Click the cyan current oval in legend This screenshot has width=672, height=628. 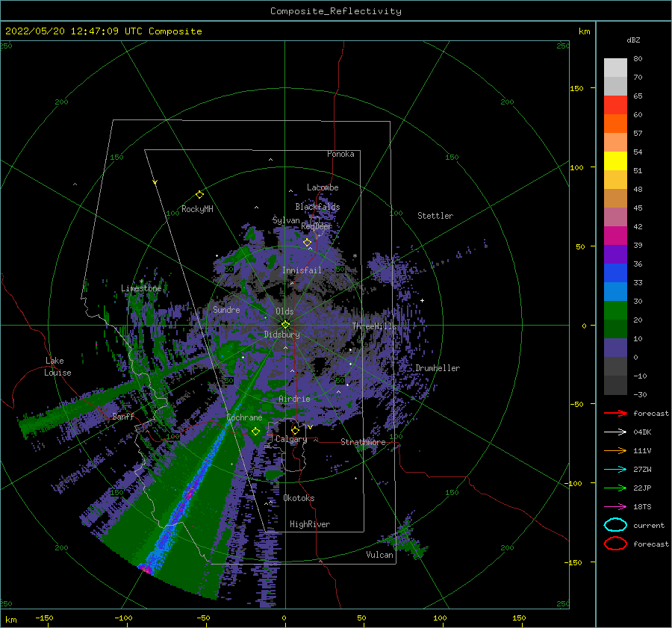pyautogui.click(x=615, y=525)
